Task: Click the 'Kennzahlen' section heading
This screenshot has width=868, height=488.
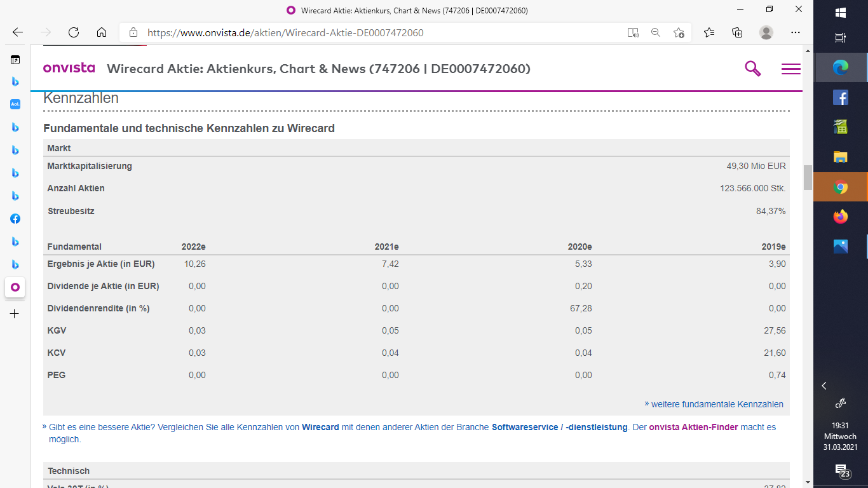Action: pos(81,98)
